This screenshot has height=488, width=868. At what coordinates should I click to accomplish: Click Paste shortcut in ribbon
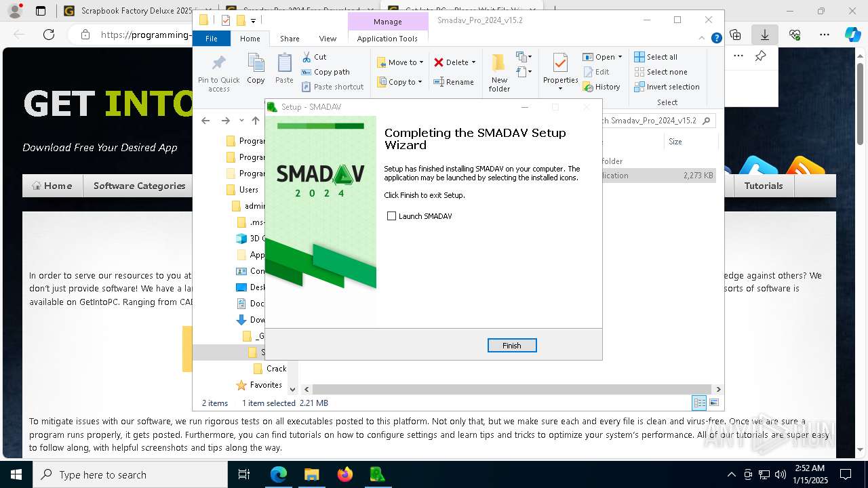pos(332,87)
